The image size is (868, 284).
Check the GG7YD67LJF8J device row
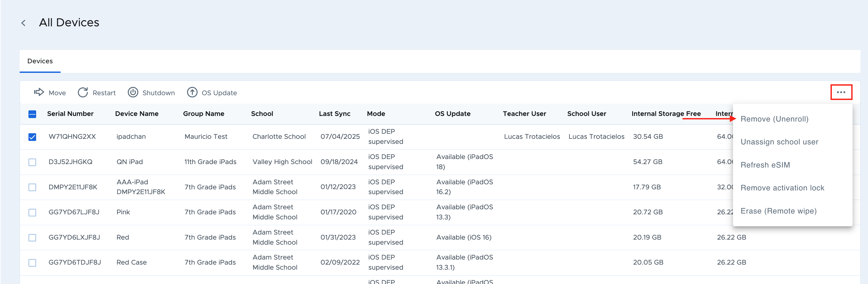click(x=32, y=212)
